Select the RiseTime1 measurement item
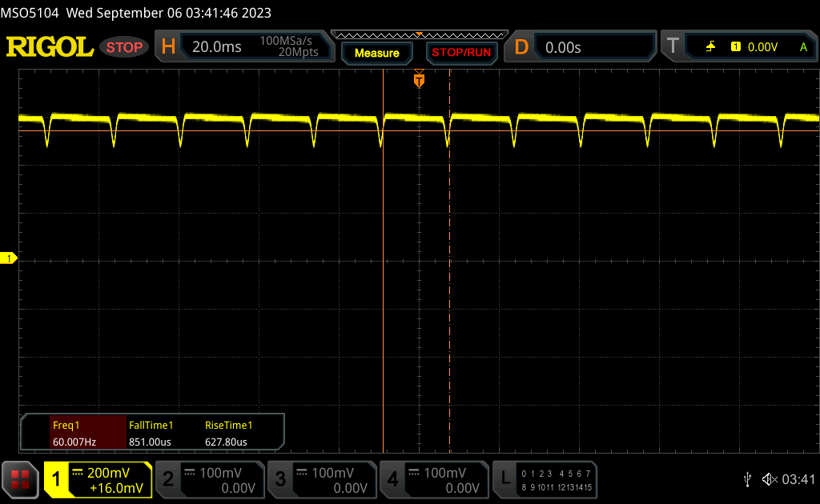This screenshot has height=504, width=820. 228,425
